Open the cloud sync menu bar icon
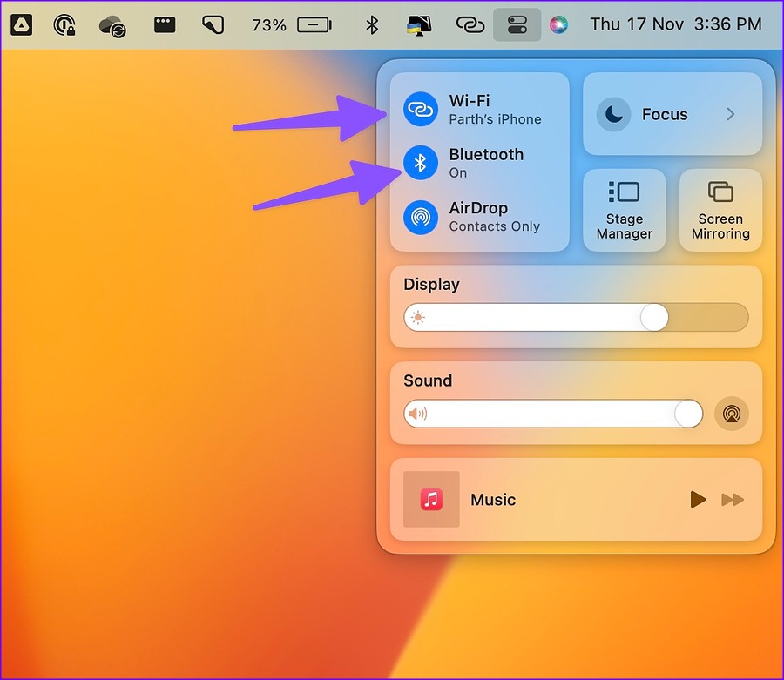This screenshot has width=784, height=680. click(112, 26)
